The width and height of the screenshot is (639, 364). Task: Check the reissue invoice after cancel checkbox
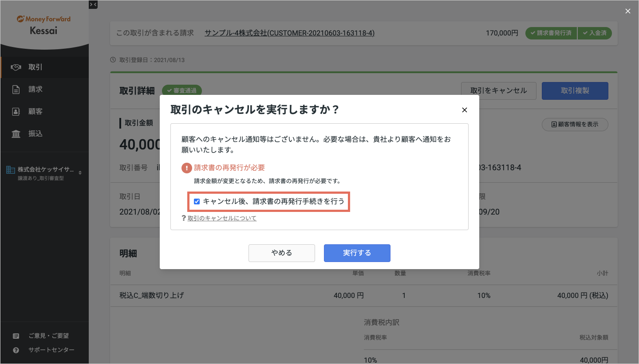pos(197,201)
